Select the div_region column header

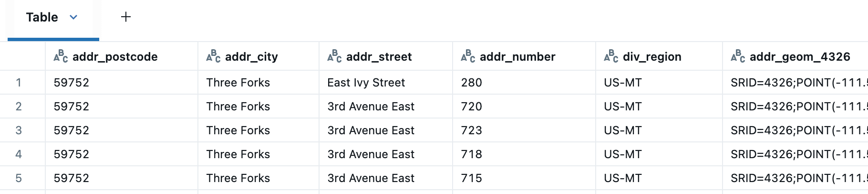(652, 57)
